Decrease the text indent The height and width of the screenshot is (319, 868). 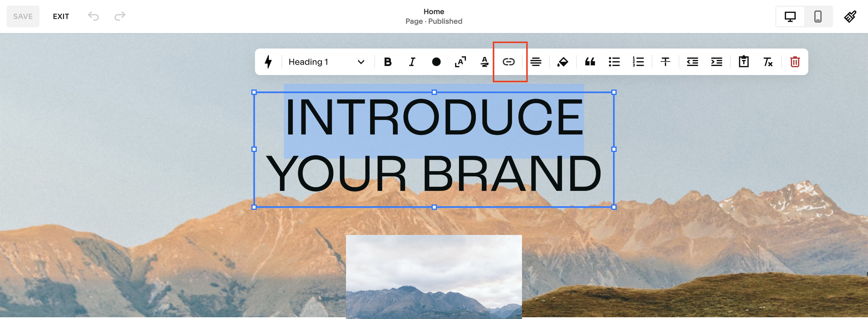pos(692,62)
